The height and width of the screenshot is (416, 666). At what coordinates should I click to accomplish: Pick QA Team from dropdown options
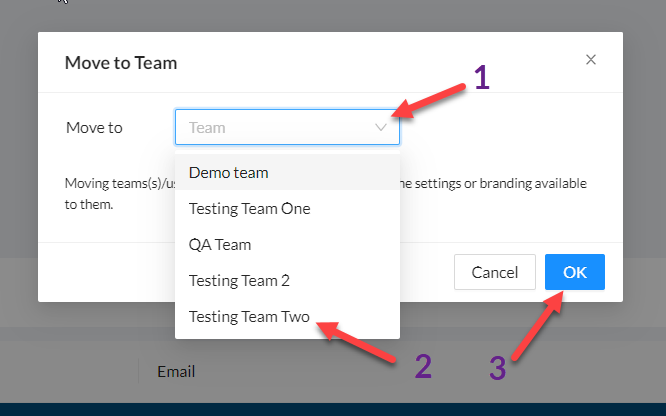(287, 245)
